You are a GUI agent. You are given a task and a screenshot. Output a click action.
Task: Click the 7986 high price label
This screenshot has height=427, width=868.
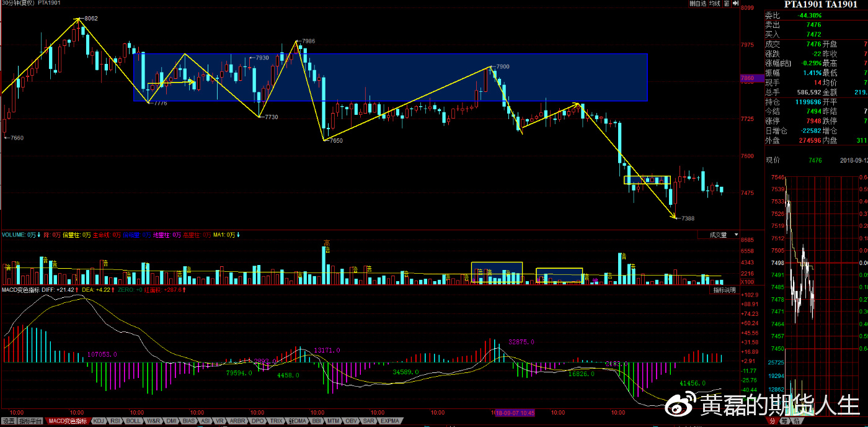(x=308, y=41)
